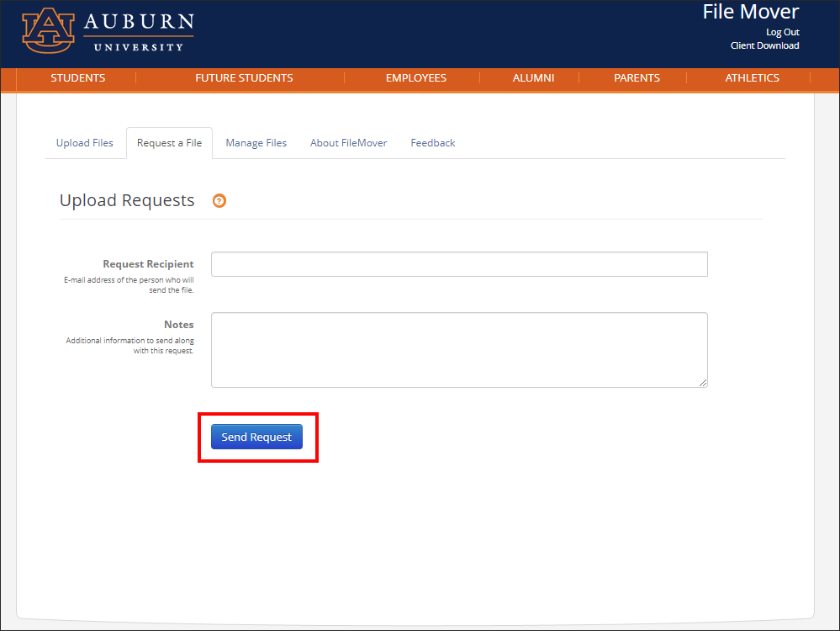The width and height of the screenshot is (840, 631).
Task: Click the Log Out link
Action: tap(782, 32)
